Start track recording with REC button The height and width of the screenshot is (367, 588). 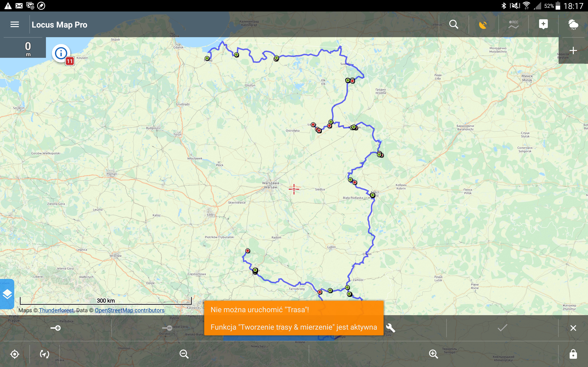tap(513, 25)
